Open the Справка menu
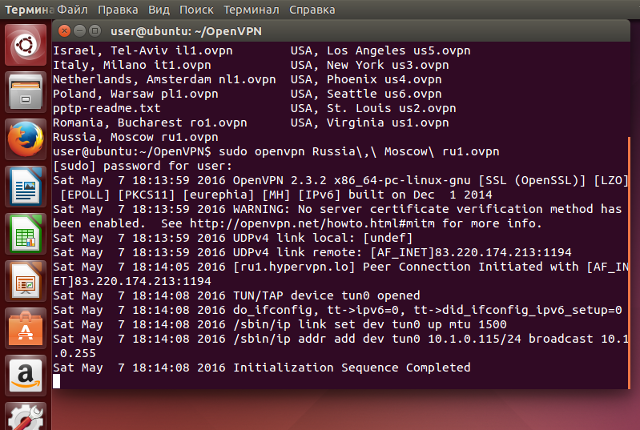 pos(312,9)
